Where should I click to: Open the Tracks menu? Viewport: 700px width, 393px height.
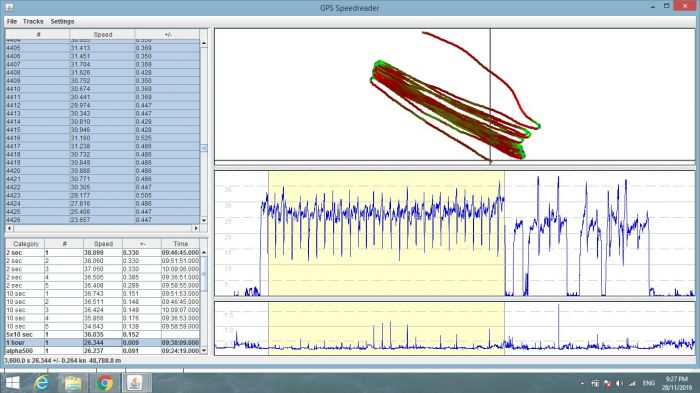(33, 21)
